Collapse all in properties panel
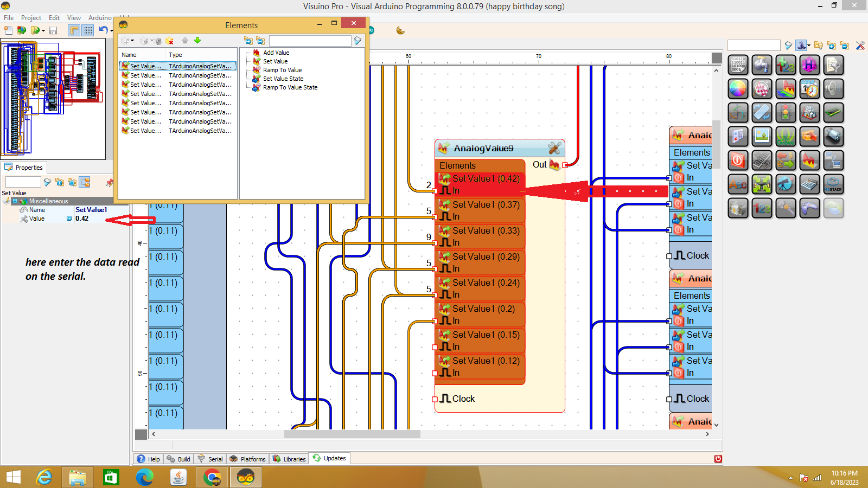Viewport: 868px width, 488px height. pyautogui.click(x=72, y=182)
